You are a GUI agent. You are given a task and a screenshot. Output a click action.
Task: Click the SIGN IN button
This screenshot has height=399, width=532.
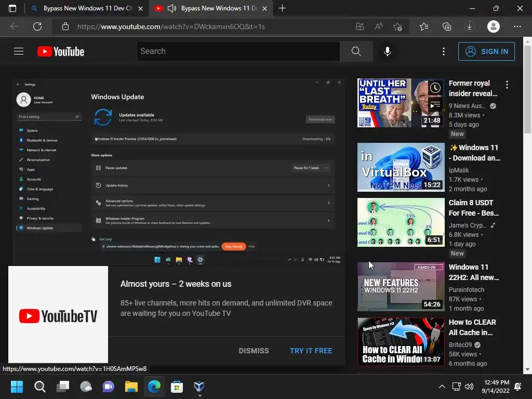pyautogui.click(x=486, y=51)
